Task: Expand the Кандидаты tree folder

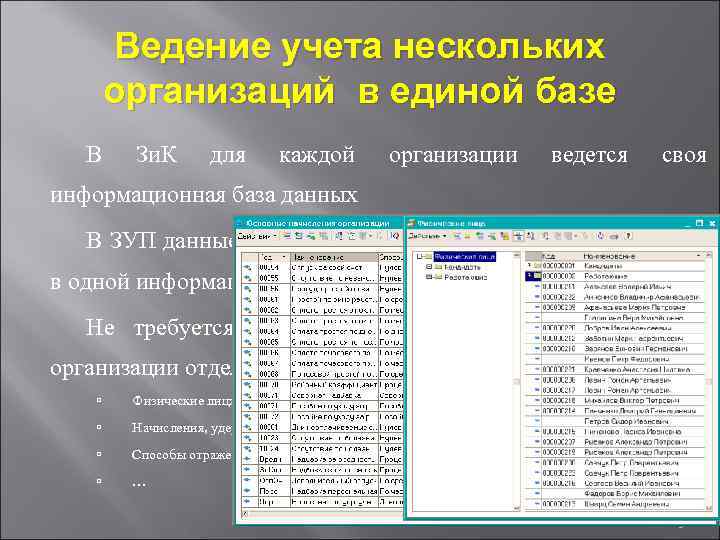Action: click(x=429, y=267)
